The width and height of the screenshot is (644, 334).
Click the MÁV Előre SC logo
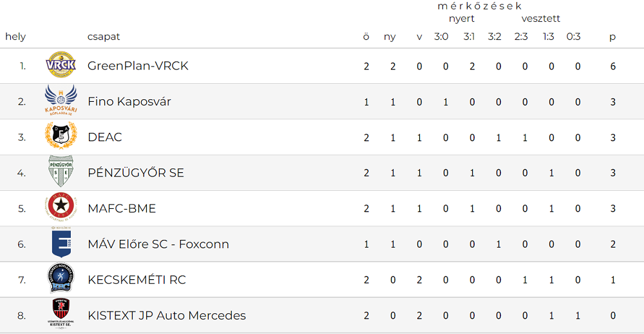point(61,244)
